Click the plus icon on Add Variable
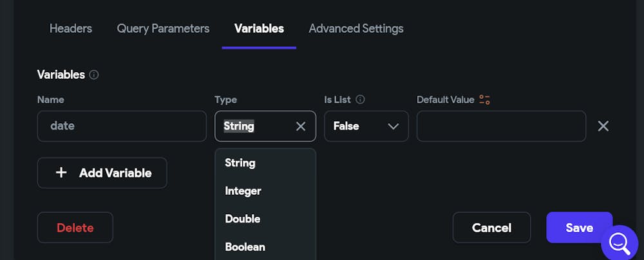The height and width of the screenshot is (260, 644). click(x=61, y=173)
